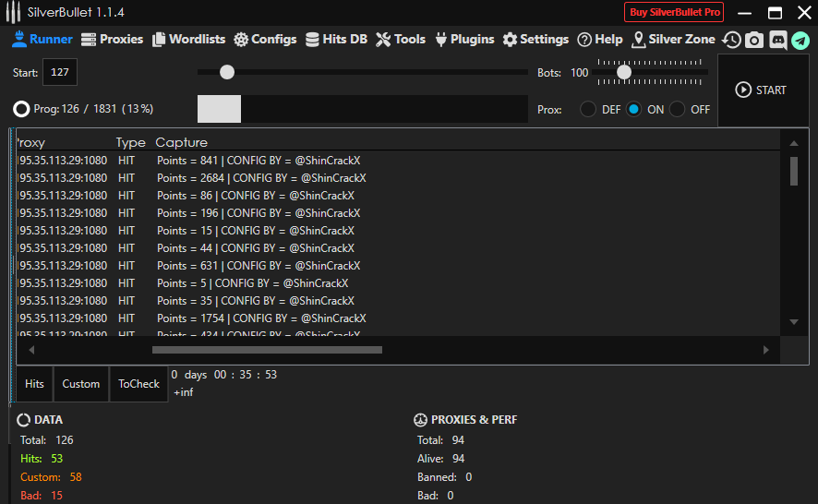Click the Custom: 58 counter
Image resolution: width=818 pixels, height=504 pixels.
point(51,477)
